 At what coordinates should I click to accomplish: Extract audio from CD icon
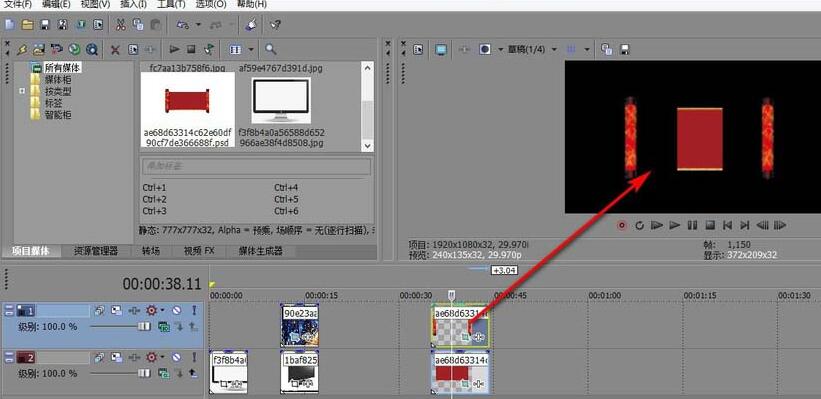[74, 49]
